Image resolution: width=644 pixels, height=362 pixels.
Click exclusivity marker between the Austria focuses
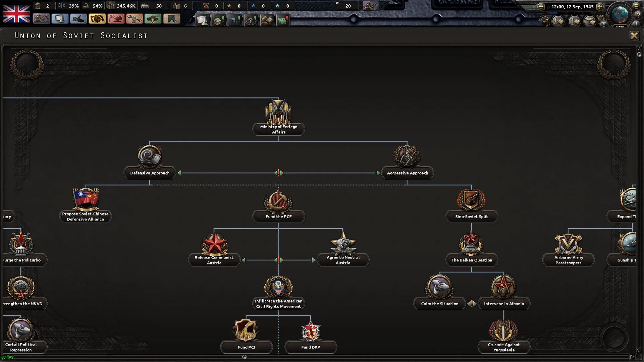[x=278, y=260]
